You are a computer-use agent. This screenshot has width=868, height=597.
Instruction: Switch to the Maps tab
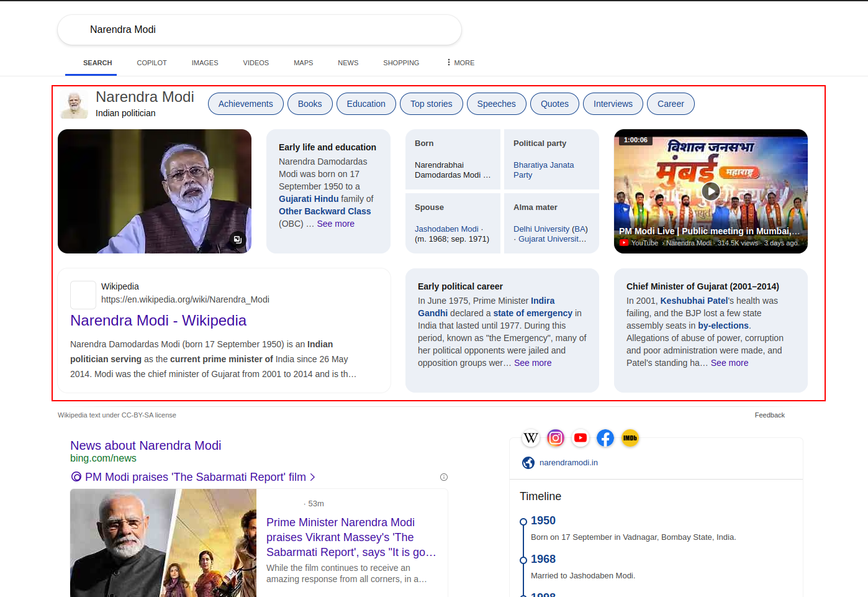click(x=304, y=63)
